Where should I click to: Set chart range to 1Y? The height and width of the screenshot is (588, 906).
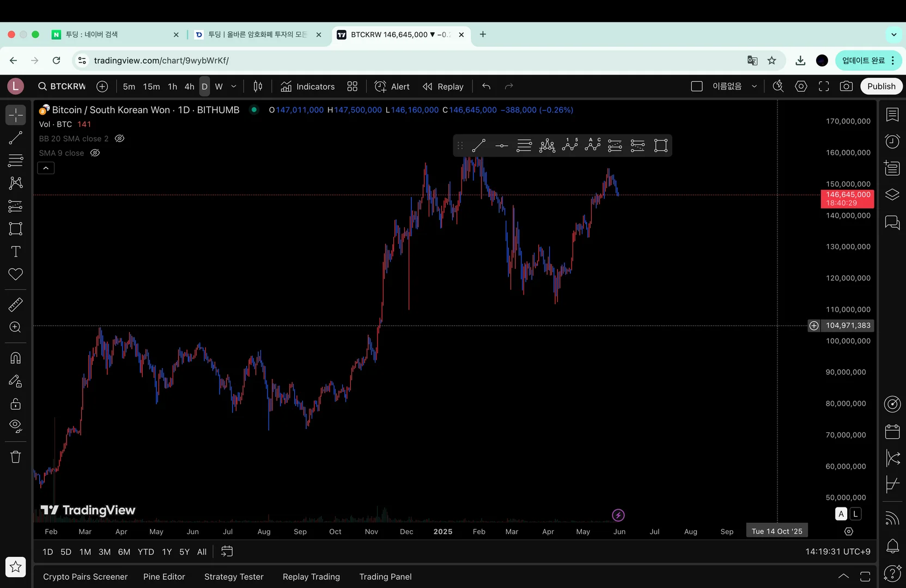pos(167,552)
